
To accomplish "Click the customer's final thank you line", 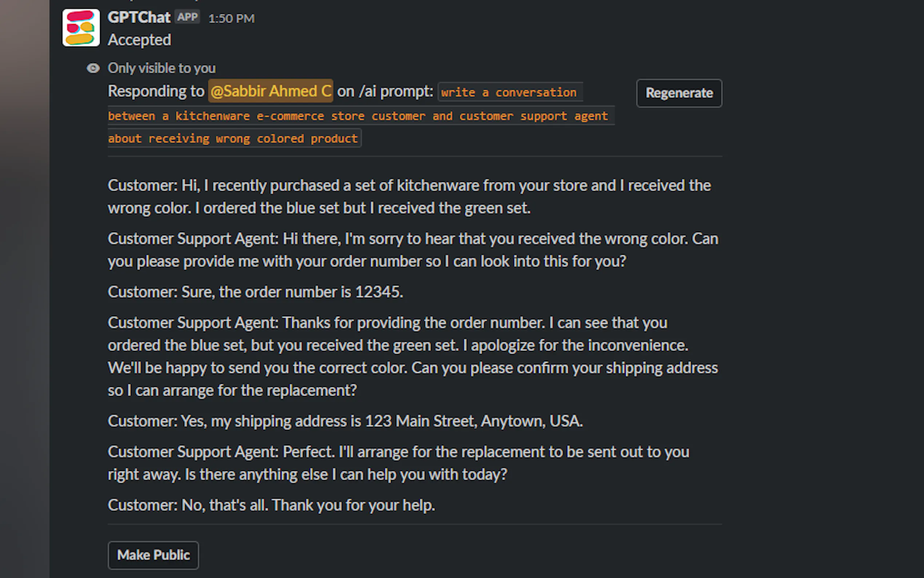I will coord(272,505).
